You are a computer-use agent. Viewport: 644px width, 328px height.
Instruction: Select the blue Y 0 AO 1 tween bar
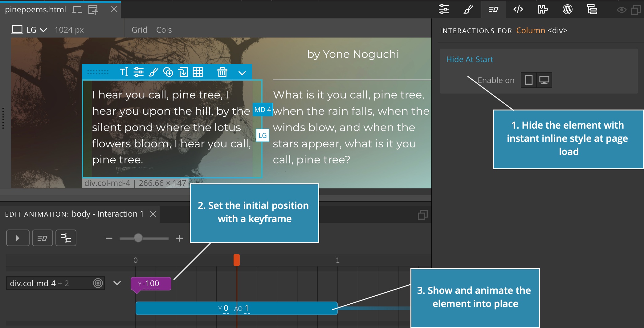coord(236,308)
